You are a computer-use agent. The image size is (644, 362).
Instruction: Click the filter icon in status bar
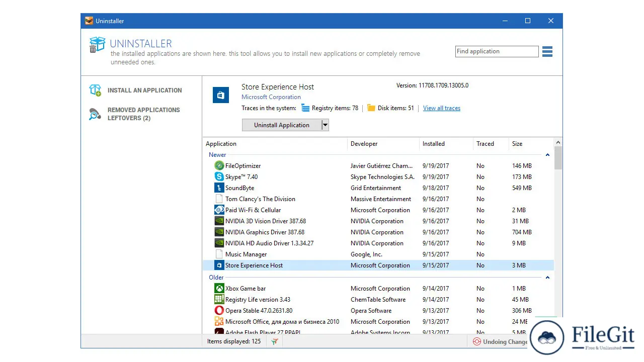pos(275,341)
